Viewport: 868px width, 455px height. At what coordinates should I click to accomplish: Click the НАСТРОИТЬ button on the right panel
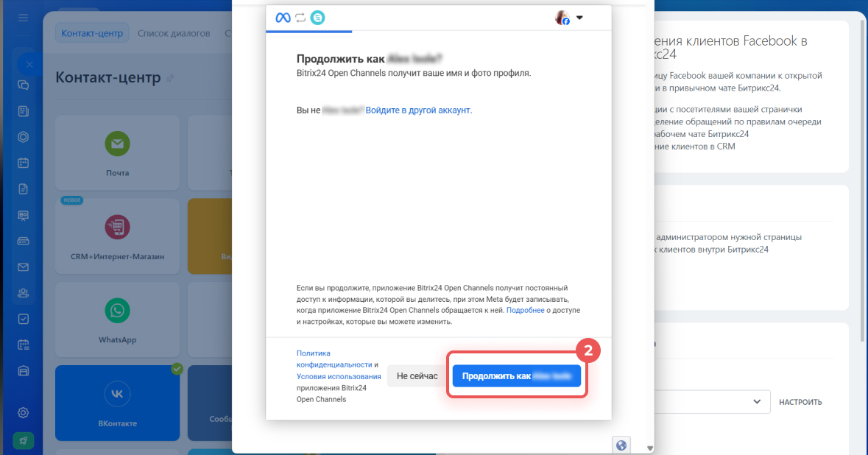coord(800,403)
